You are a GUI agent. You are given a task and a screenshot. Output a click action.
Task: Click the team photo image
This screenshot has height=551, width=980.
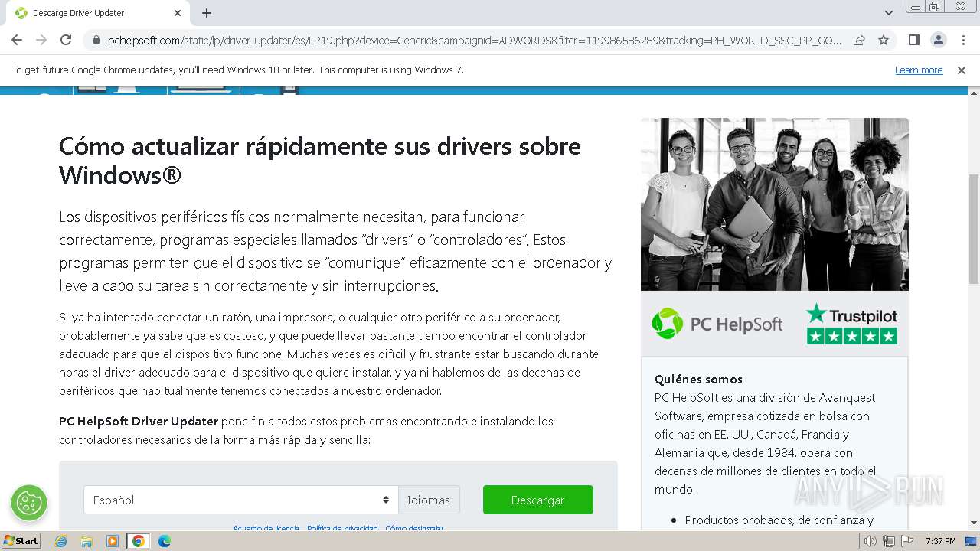[x=775, y=204]
